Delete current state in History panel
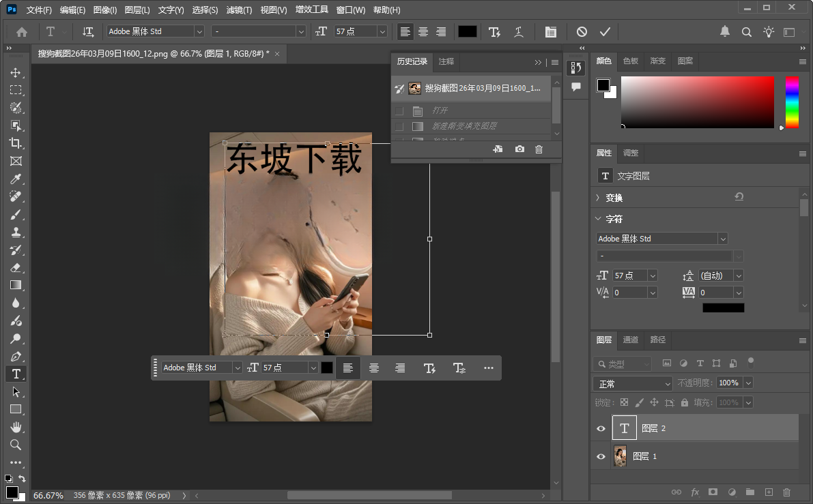This screenshot has width=813, height=504. point(539,149)
